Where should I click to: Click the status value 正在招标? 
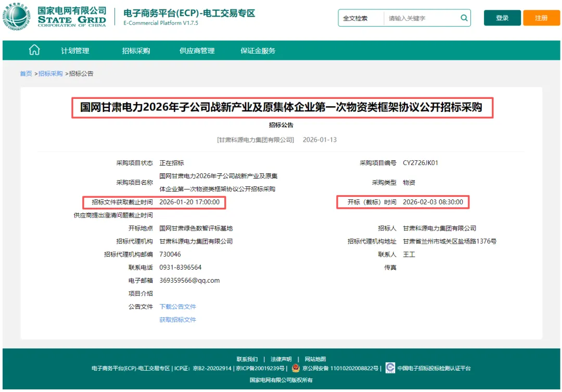172,163
